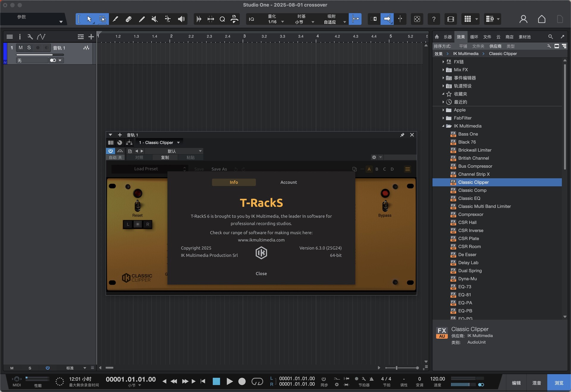This screenshot has width=571, height=392.
Task: Click Close in the T-RackS dialog
Action: pos(261,273)
